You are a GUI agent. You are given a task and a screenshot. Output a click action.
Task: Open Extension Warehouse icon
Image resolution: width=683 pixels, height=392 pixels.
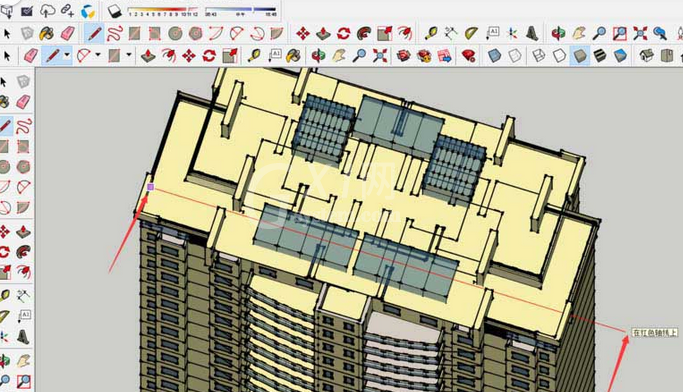pyautogui.click(x=424, y=56)
